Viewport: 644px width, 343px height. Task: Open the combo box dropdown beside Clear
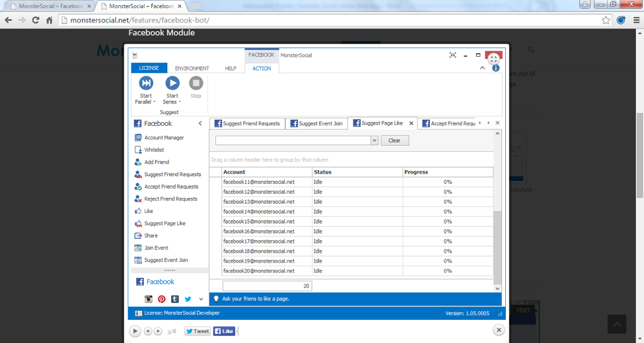point(374,140)
